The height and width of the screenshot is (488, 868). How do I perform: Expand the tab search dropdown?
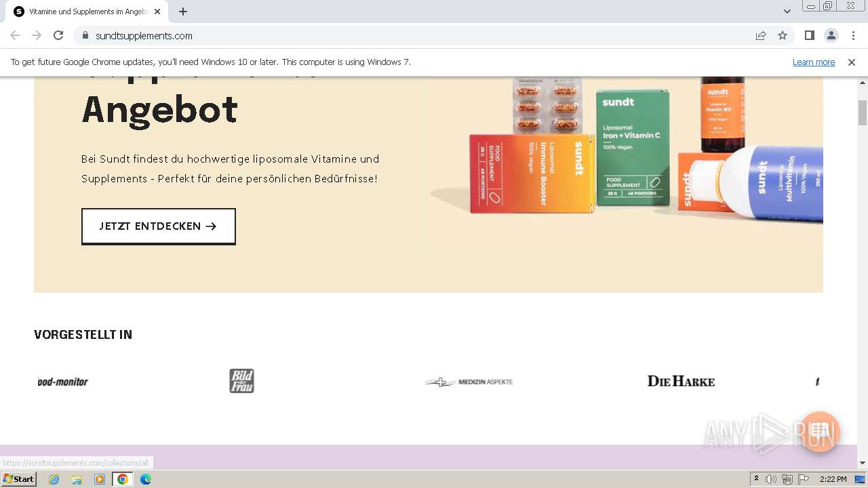pyautogui.click(x=787, y=12)
